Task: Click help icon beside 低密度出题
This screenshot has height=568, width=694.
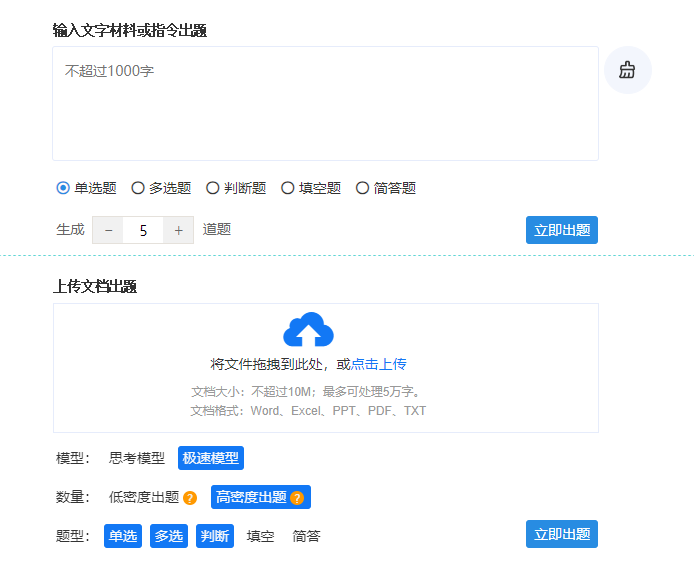Action: pos(190,498)
